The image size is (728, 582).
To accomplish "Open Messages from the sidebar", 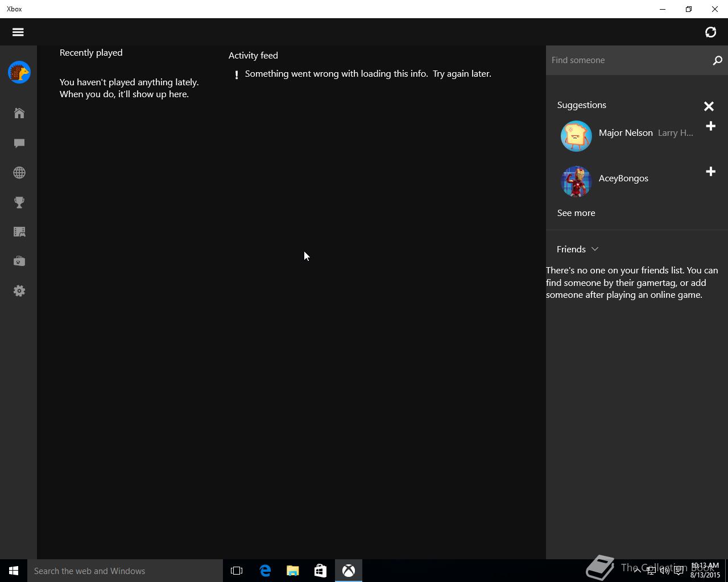I will 19,143.
